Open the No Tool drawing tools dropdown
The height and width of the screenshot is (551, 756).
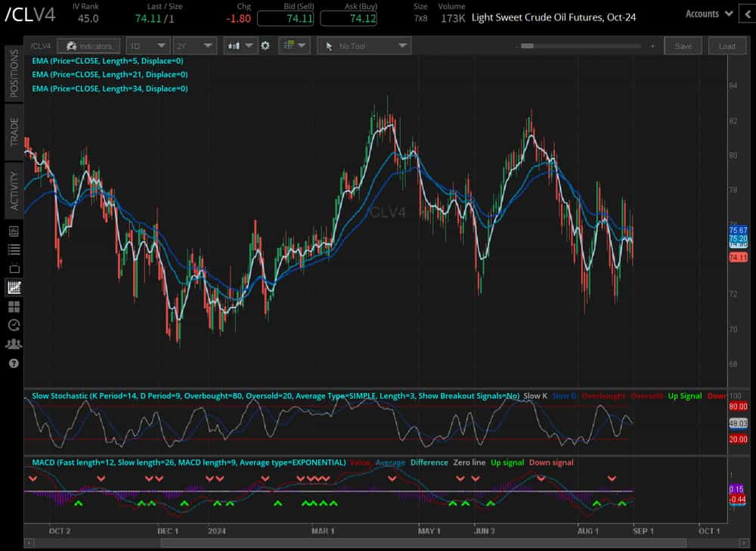(x=364, y=45)
